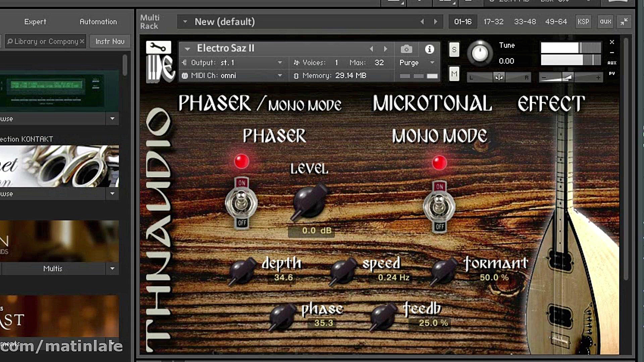Toggle PV button on instrument header
This screenshot has width=644, height=362.
tap(612, 73)
